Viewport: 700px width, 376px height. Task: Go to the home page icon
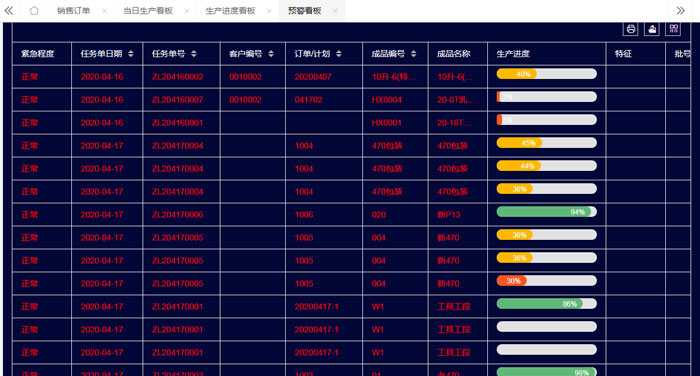34,10
